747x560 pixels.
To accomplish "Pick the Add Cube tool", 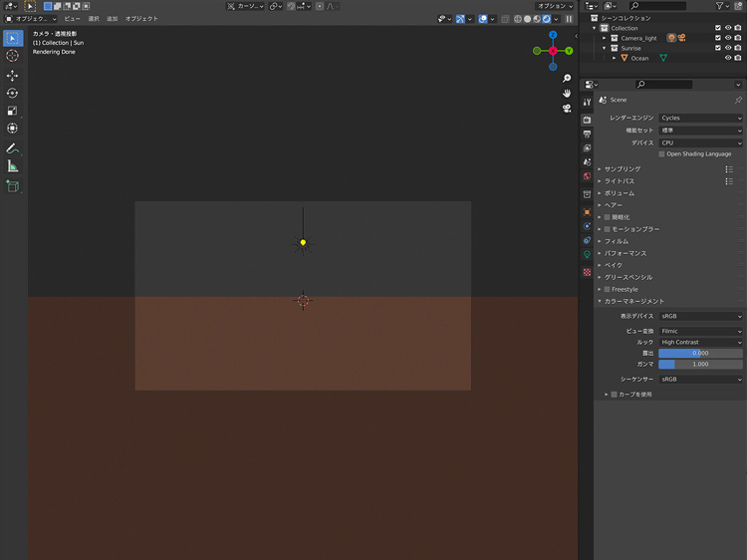I will 13,186.
